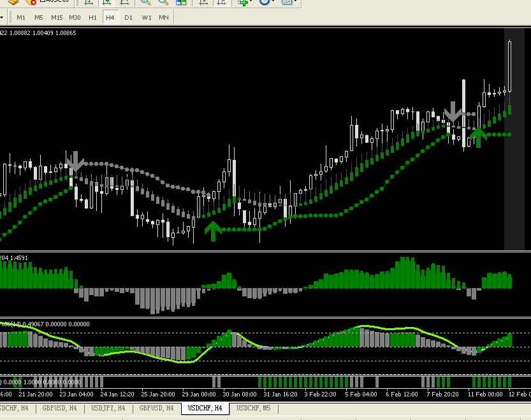Select the M5 timeframe

click(39, 18)
